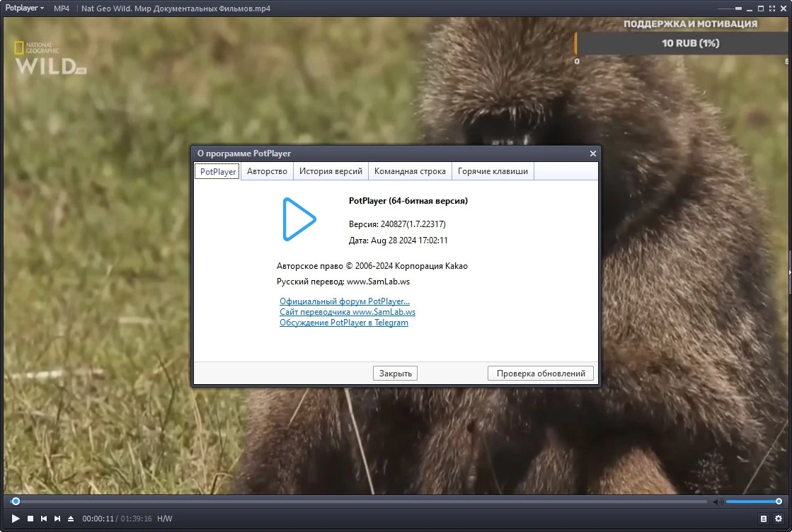The image size is (792, 532).
Task: Click the PotPlayer (64-битная версия) heading
Action: click(x=408, y=201)
